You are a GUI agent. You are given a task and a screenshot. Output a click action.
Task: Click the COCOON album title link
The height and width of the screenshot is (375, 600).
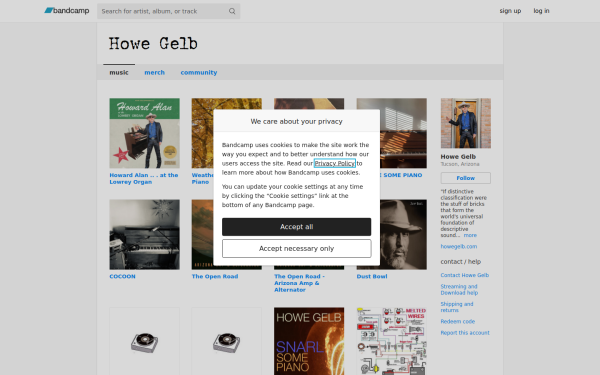click(122, 276)
